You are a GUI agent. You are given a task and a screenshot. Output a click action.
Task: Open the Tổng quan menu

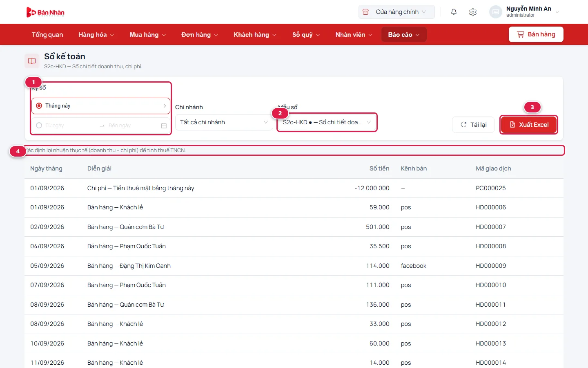47,35
